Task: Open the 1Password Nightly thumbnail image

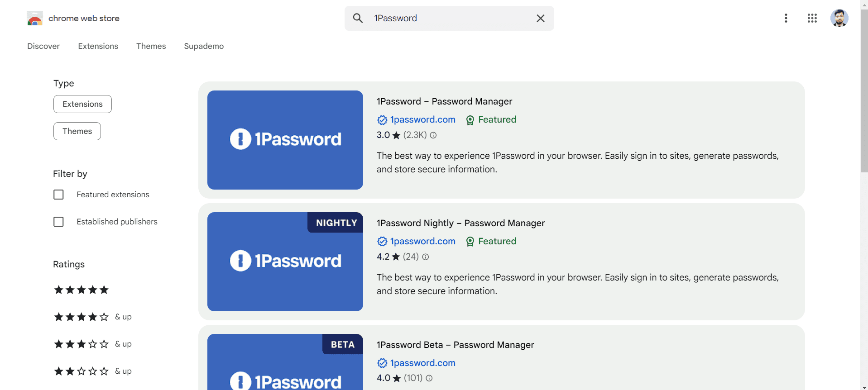Action: point(285,262)
